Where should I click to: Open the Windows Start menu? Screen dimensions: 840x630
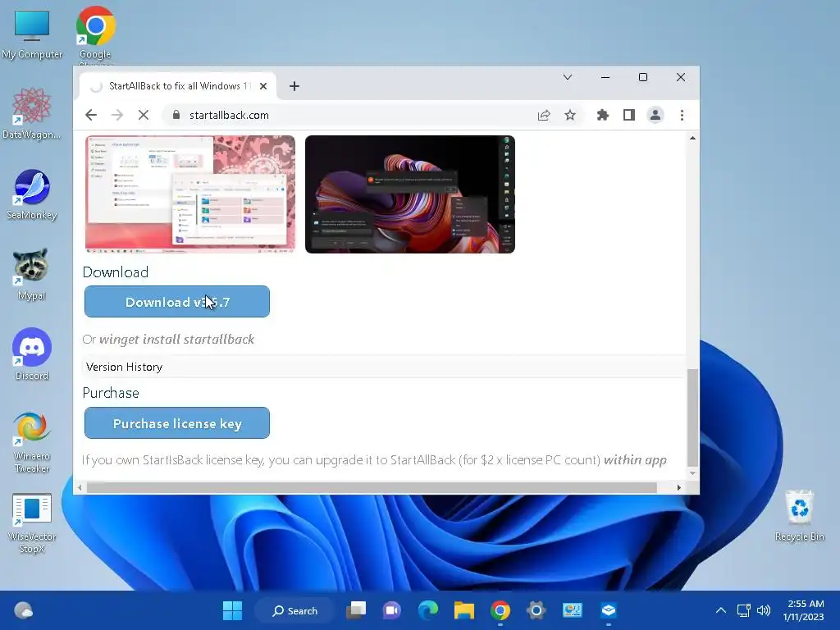pyautogui.click(x=232, y=610)
